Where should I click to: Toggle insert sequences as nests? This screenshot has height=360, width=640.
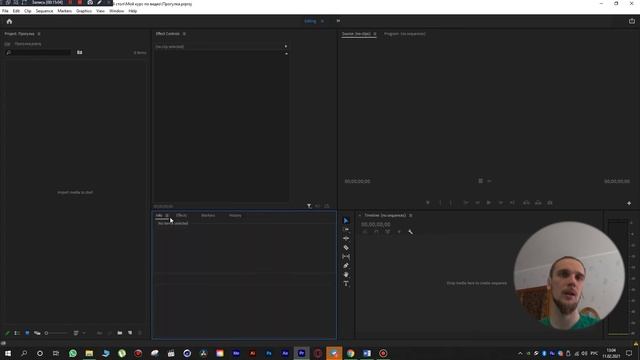pyautogui.click(x=364, y=232)
